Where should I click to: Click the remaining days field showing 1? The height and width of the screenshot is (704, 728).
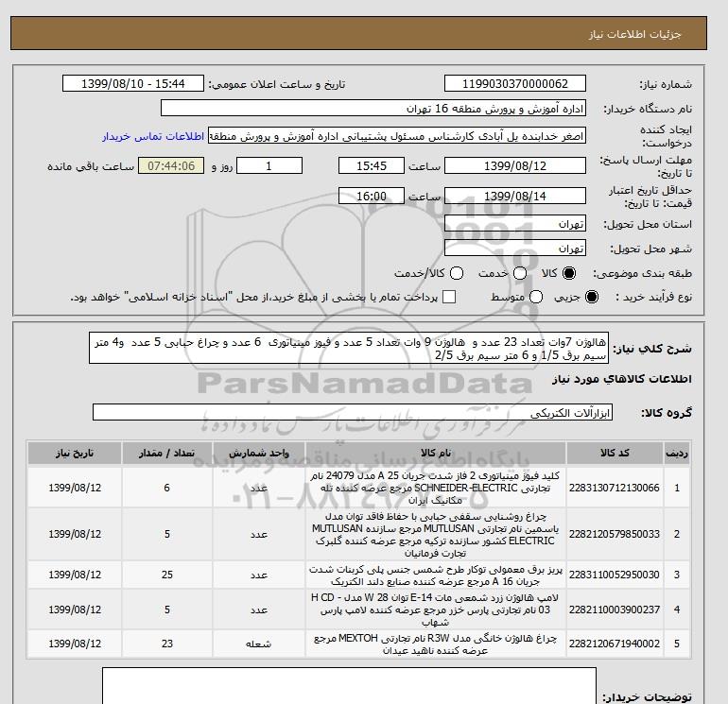tap(269, 165)
